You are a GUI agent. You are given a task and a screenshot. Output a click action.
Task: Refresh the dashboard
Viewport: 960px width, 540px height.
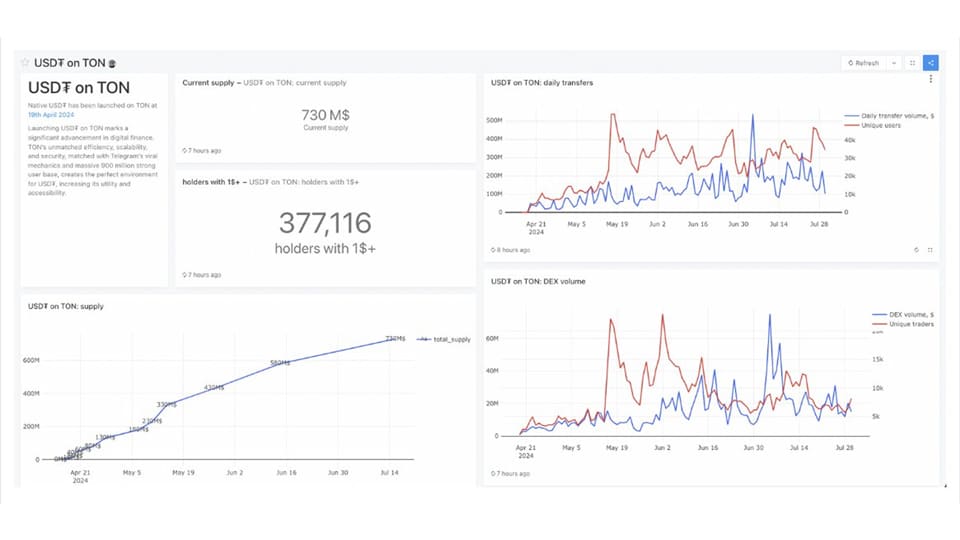pos(863,62)
